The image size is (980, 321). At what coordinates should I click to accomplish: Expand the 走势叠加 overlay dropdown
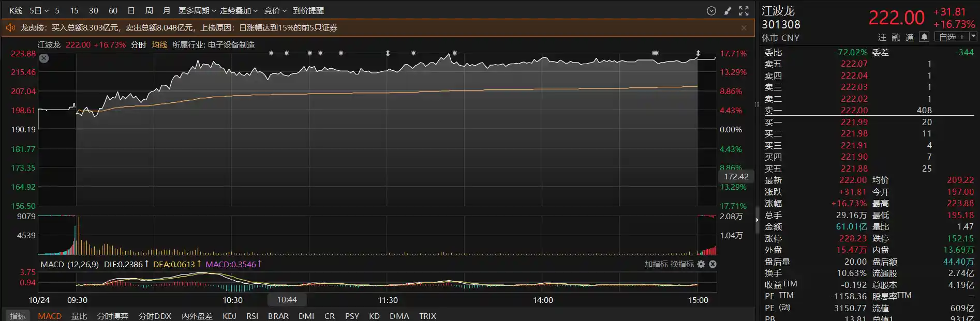(x=239, y=11)
